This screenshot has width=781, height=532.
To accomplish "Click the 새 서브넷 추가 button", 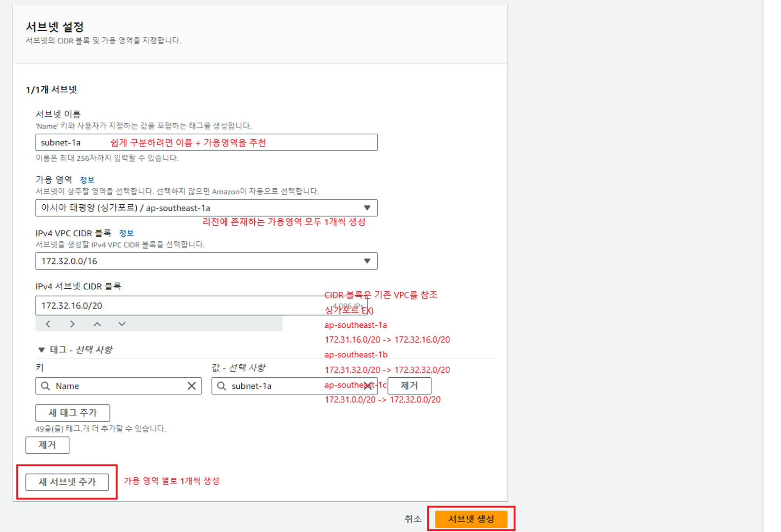I will [67, 482].
